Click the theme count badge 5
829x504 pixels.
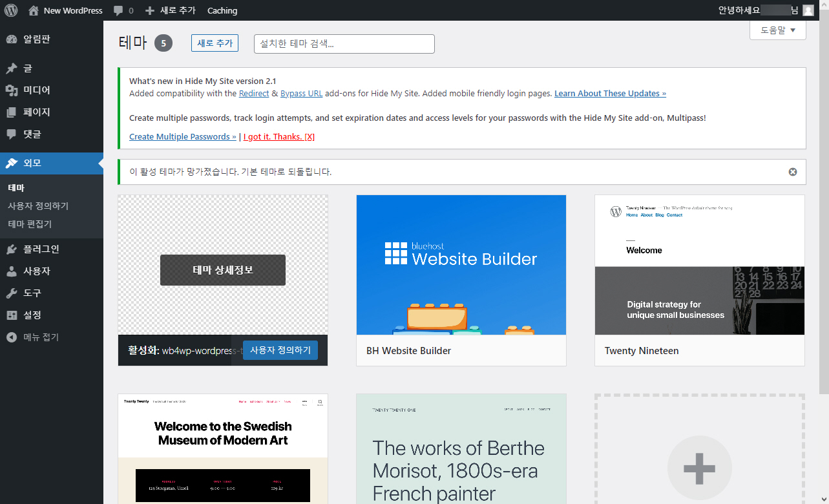tap(163, 43)
